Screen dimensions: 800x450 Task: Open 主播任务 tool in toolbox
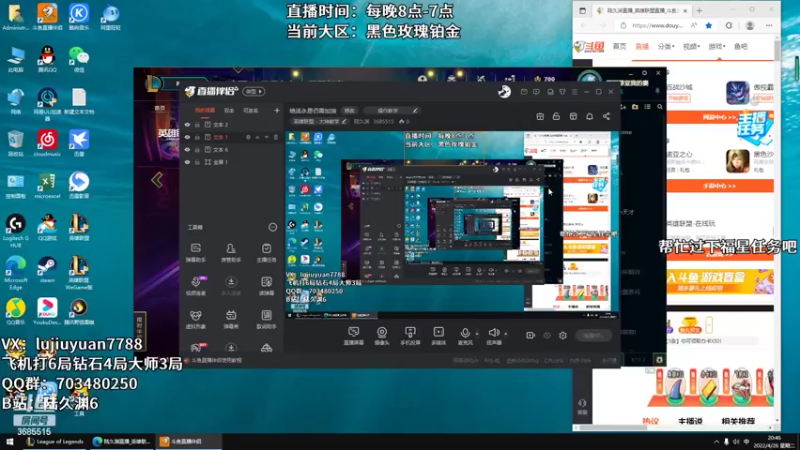pos(266,253)
